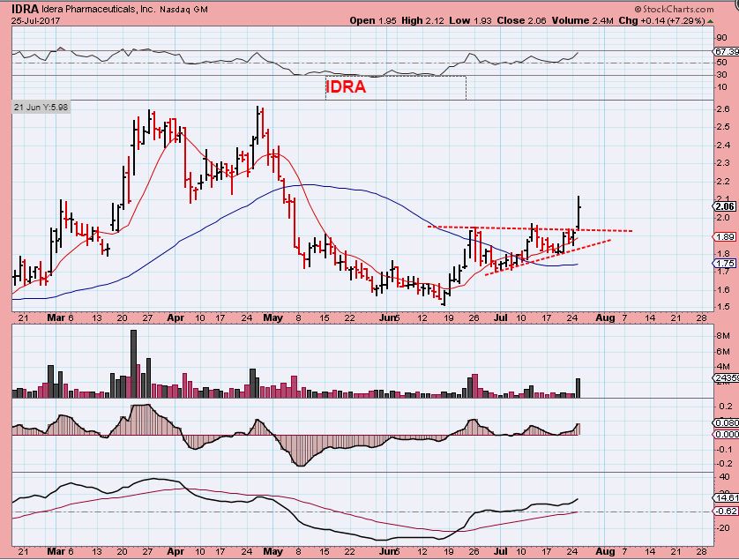Image resolution: width=739 pixels, height=560 pixels.
Task: Click the tallest volume bar in March
Action: point(133,364)
